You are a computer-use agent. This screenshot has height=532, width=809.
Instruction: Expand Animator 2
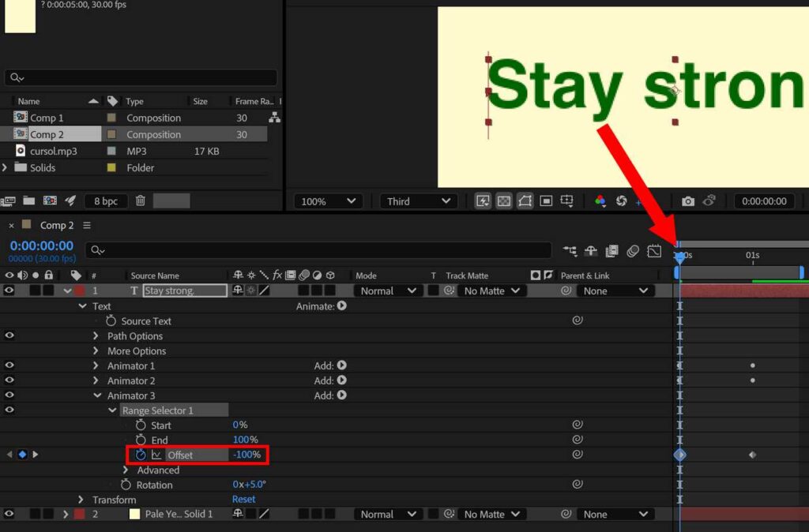click(96, 380)
